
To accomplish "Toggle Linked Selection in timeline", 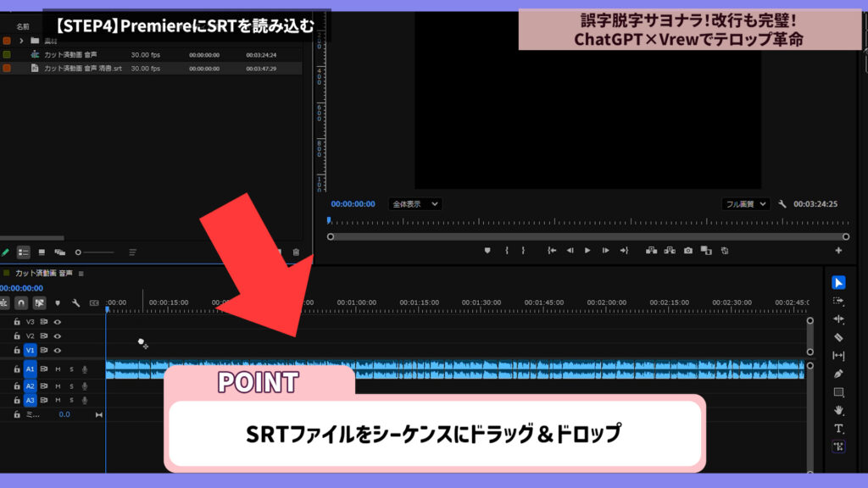I will (39, 303).
